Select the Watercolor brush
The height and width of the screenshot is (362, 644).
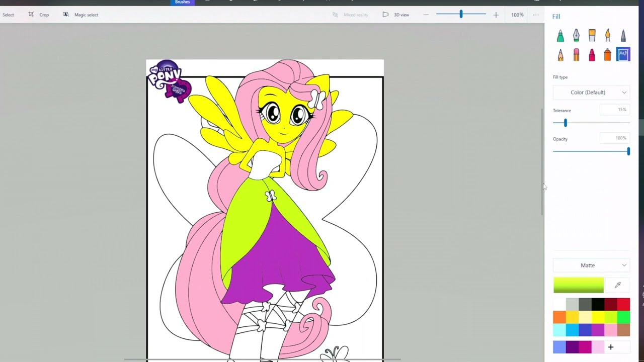click(x=608, y=36)
